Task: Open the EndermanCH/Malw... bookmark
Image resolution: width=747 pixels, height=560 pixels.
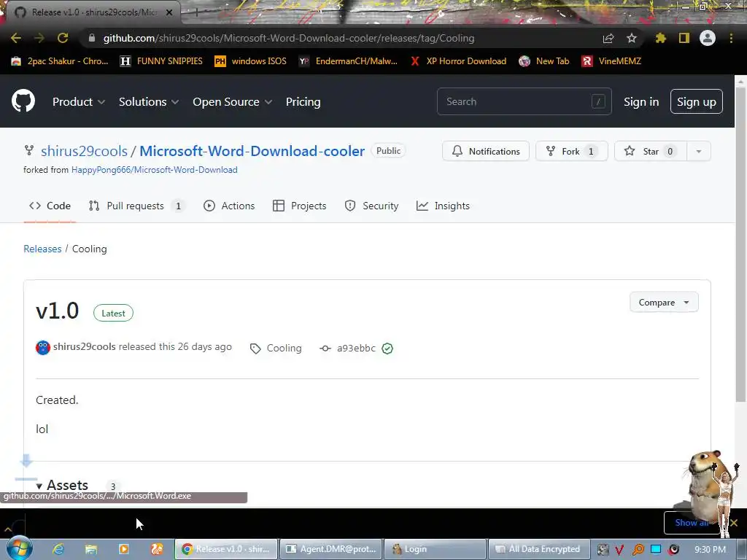Action: coord(348,61)
